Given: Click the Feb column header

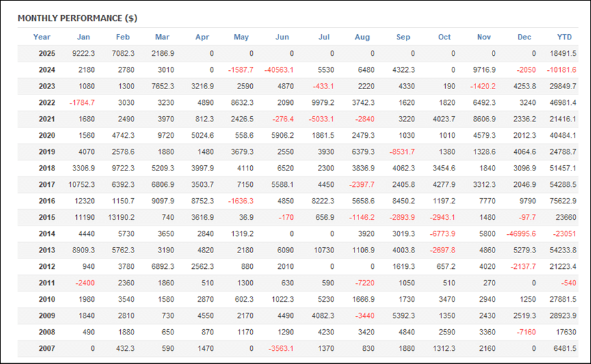Looking at the screenshot, I should point(123,37).
